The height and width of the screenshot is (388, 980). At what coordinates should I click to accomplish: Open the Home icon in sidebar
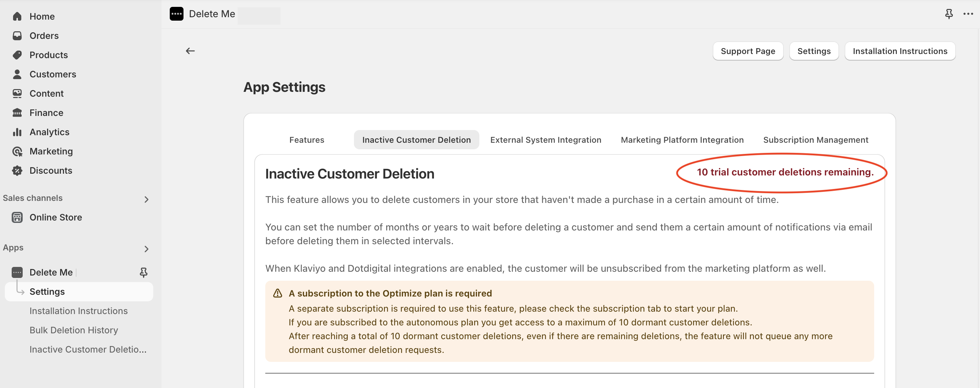point(17,17)
